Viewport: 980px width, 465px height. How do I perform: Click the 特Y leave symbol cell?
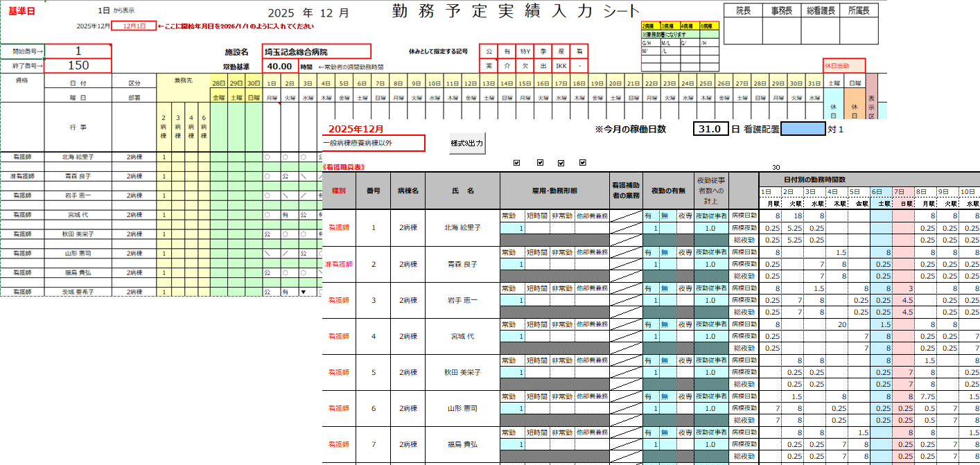click(525, 51)
